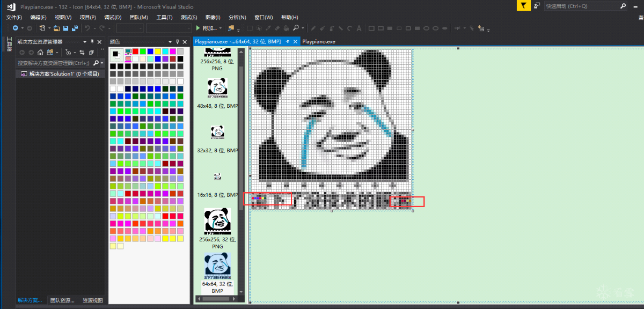This screenshot has height=309, width=644.
Task: Pin the solution explorer panel
Action: (x=92, y=41)
